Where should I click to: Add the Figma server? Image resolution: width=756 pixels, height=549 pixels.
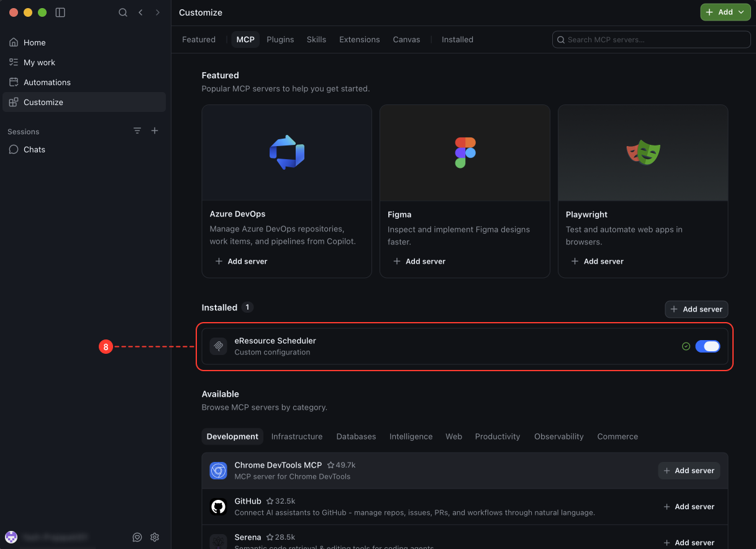pyautogui.click(x=419, y=261)
